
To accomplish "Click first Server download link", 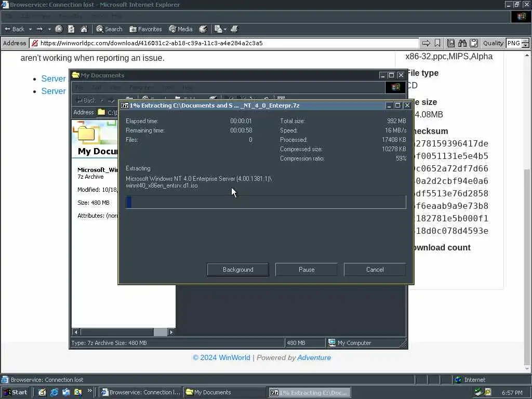I will 54,79.
